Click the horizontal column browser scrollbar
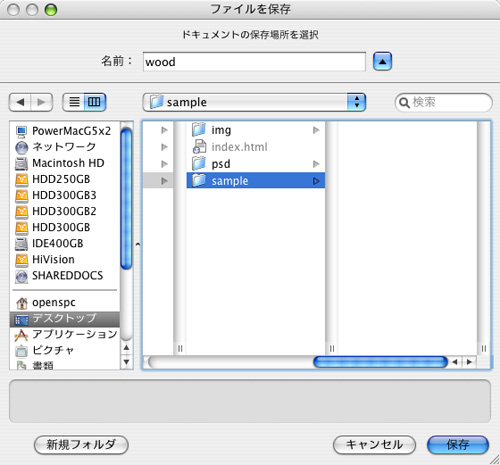 click(380, 362)
